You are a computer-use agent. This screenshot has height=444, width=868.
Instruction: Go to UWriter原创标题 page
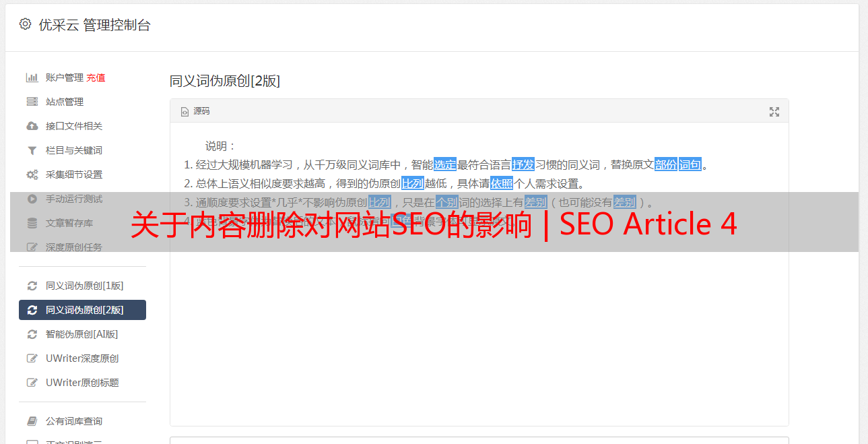pyautogui.click(x=82, y=383)
